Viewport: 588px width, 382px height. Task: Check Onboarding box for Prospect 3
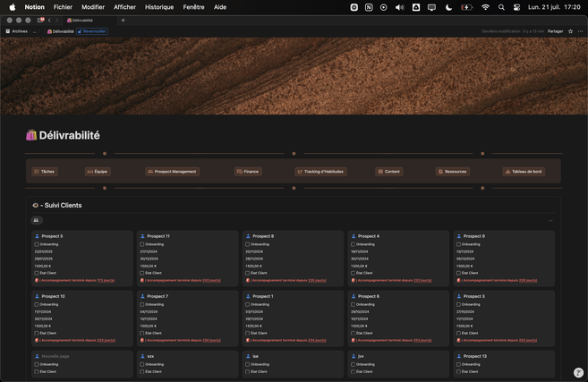click(459, 304)
